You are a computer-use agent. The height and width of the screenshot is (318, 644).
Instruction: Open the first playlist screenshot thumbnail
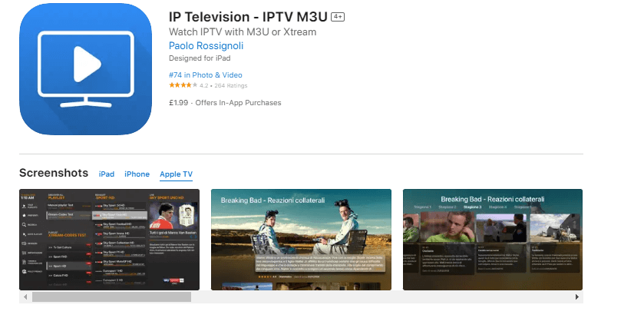(109, 240)
